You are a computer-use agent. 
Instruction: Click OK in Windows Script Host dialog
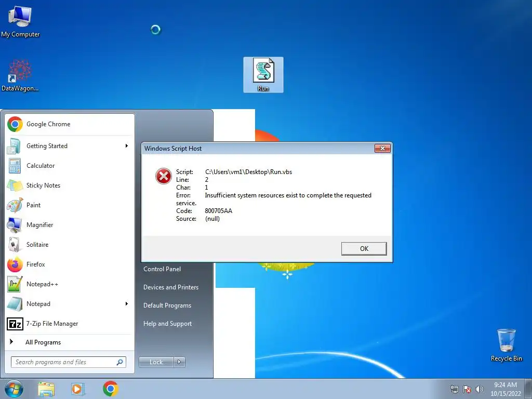click(364, 249)
